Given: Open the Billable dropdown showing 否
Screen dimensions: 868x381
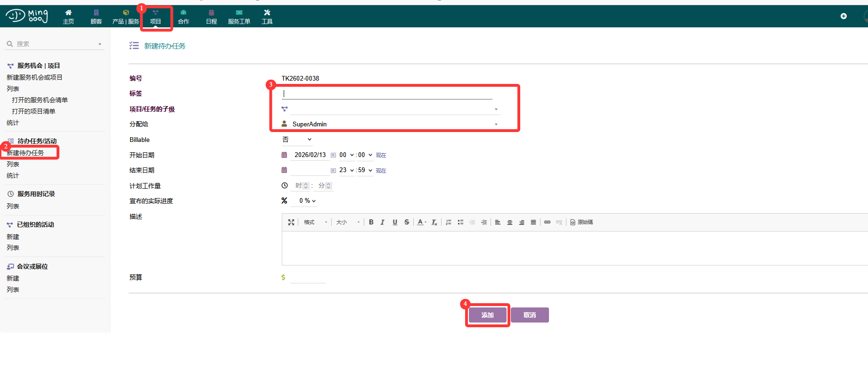Looking at the screenshot, I should [297, 140].
